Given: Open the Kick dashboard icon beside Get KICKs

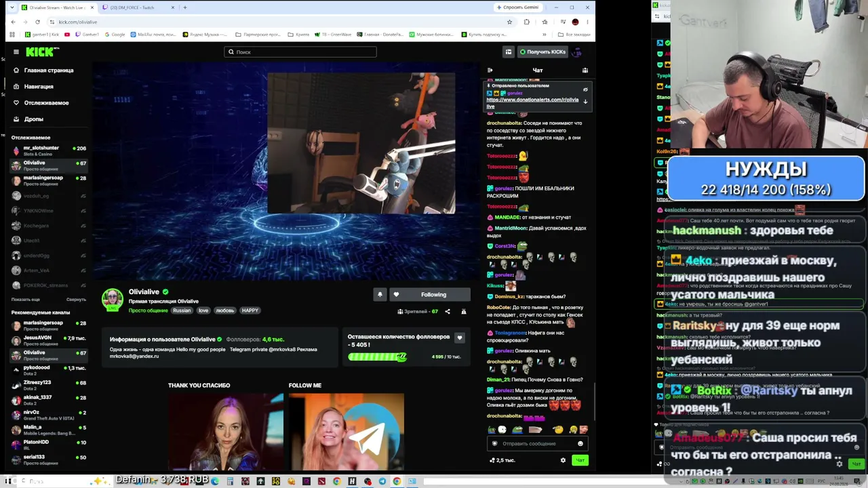Looking at the screenshot, I should (x=508, y=52).
